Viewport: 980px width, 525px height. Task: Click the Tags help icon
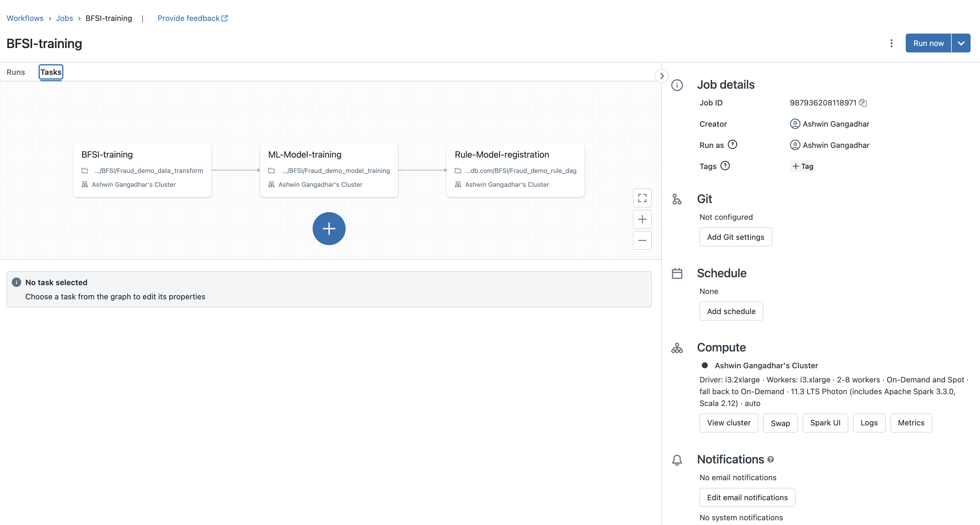pyautogui.click(x=725, y=166)
